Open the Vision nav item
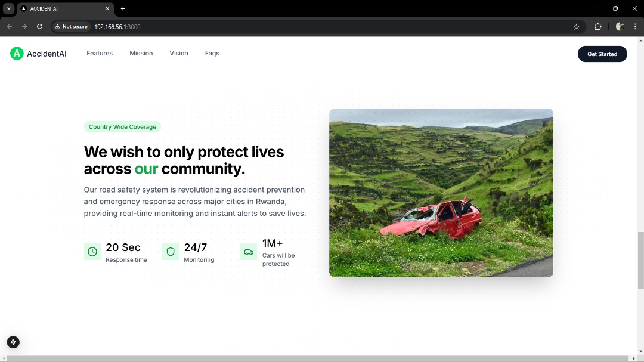The width and height of the screenshot is (644, 362). [x=179, y=54]
